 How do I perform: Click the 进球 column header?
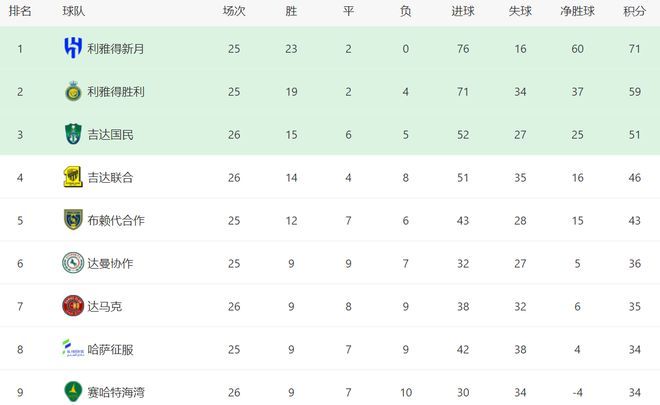click(x=463, y=11)
